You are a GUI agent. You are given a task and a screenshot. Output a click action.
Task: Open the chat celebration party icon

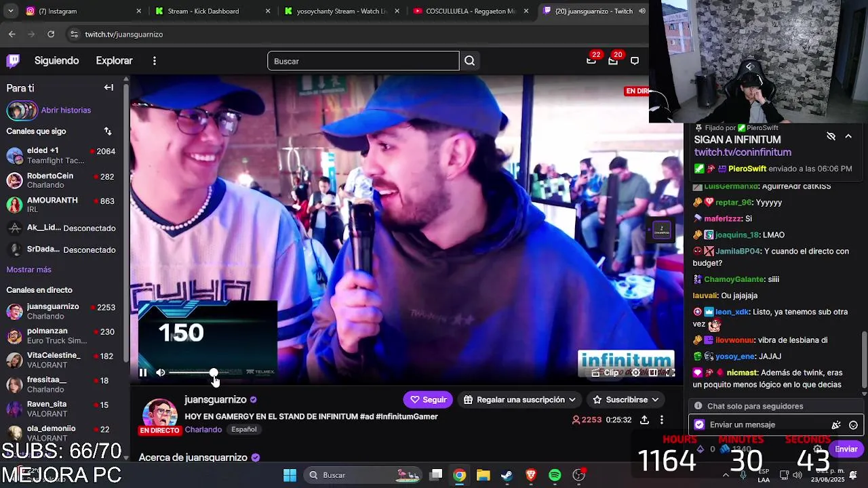click(x=836, y=425)
